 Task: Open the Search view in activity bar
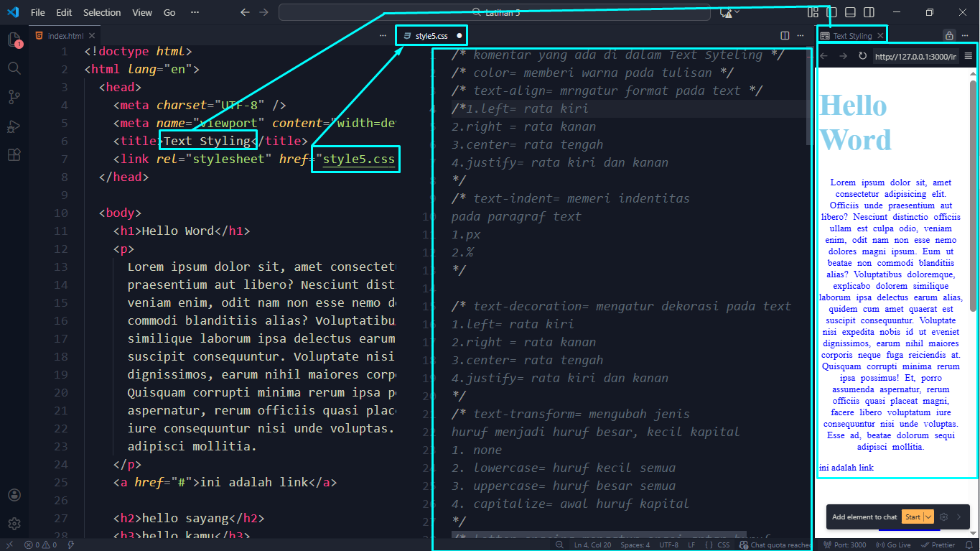point(14,68)
